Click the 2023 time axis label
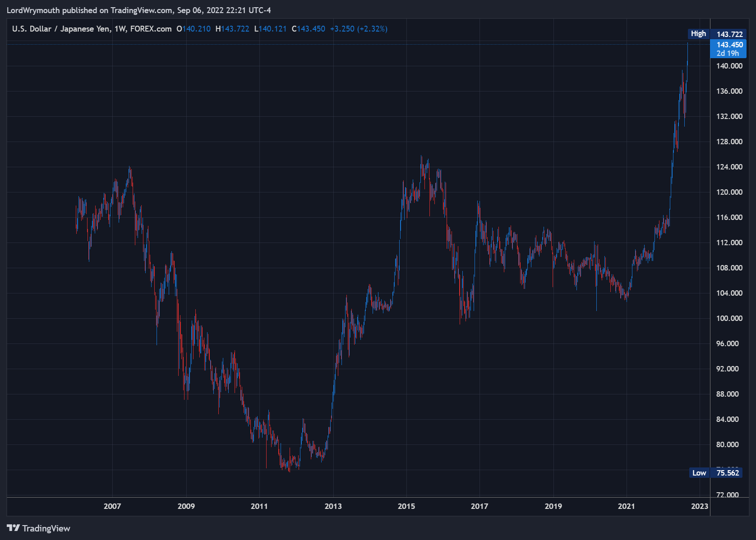 coord(700,506)
